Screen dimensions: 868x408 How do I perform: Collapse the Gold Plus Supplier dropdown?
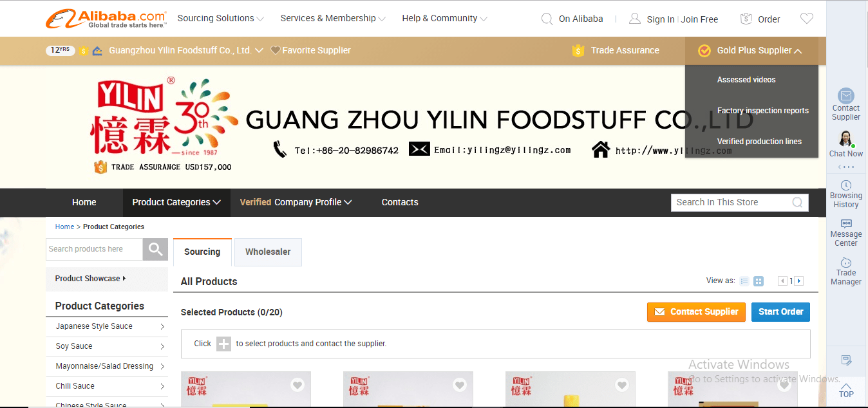coord(798,51)
